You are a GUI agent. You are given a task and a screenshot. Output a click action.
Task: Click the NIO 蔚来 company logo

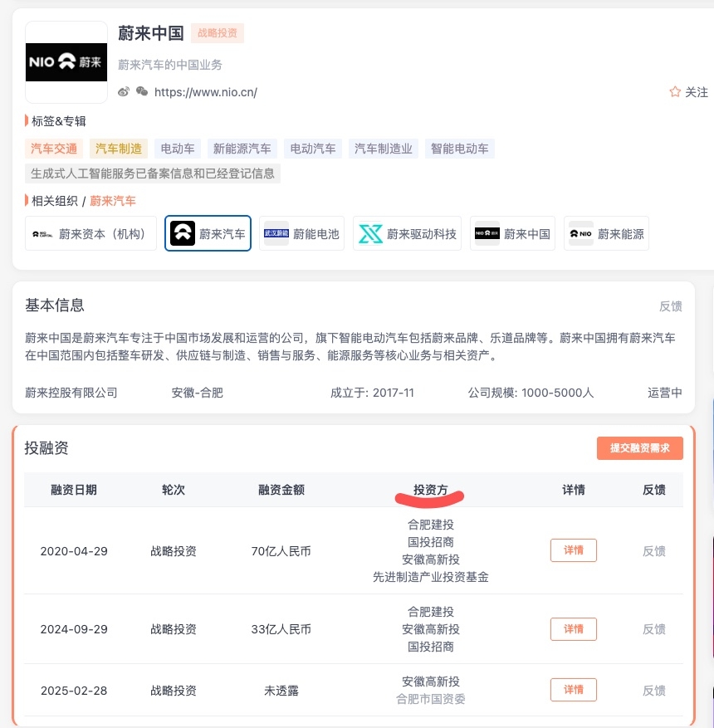(x=66, y=62)
